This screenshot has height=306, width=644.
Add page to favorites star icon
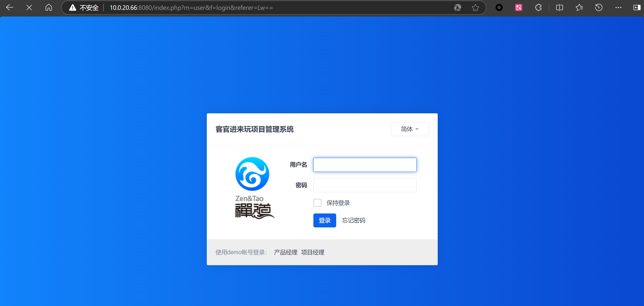(x=475, y=8)
